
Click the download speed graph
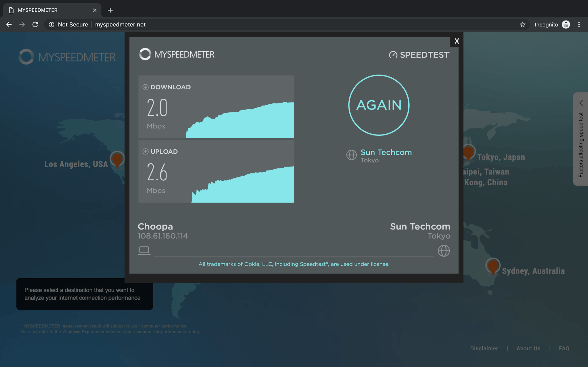(240, 120)
